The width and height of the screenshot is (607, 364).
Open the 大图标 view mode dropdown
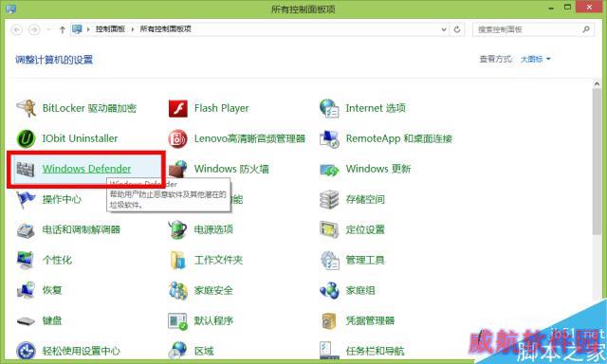tap(535, 59)
